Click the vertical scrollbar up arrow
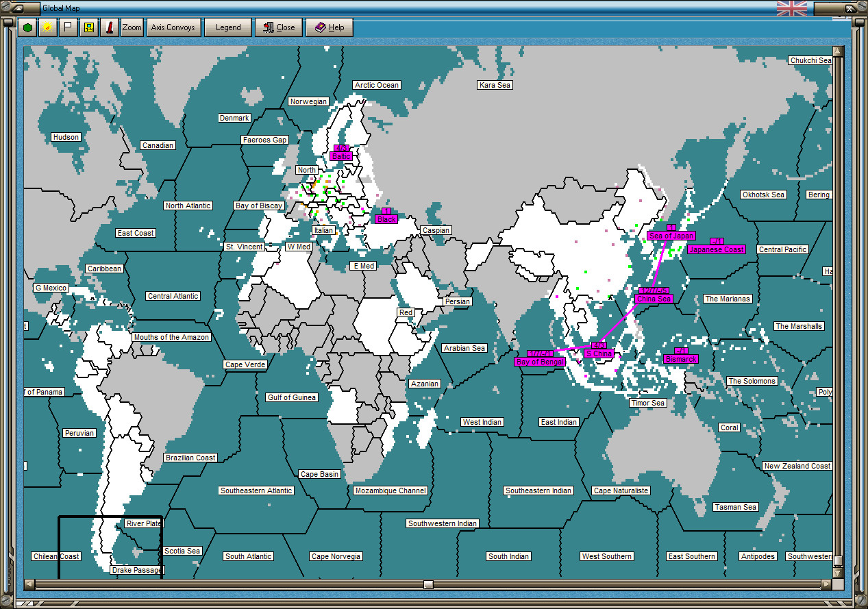This screenshot has width=868, height=609. click(838, 51)
